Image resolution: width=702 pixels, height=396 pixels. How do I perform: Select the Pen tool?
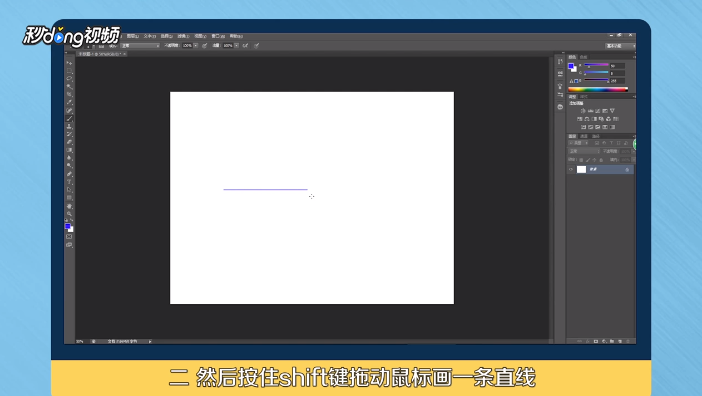69,174
